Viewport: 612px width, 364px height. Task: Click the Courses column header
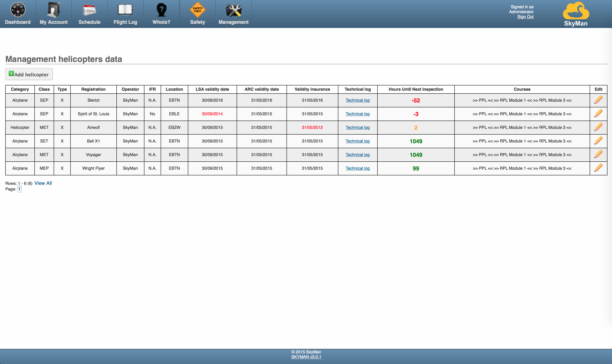click(522, 89)
